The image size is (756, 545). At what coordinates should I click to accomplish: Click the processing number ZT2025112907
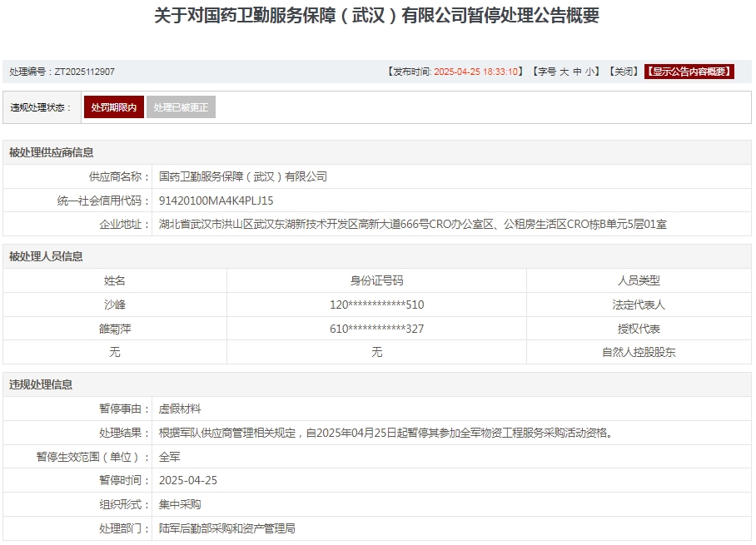click(x=84, y=72)
